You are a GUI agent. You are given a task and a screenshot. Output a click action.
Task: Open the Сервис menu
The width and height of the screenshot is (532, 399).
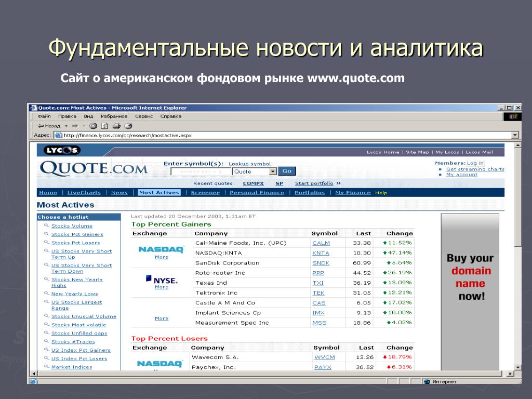(144, 116)
